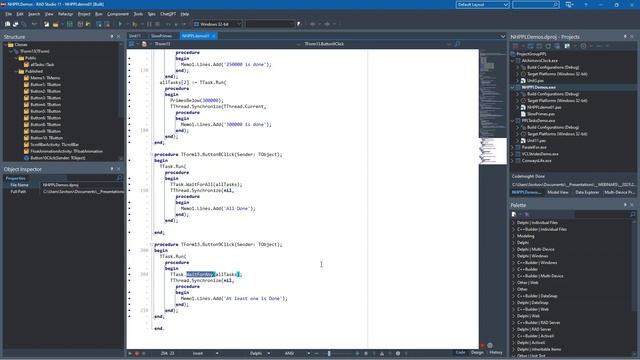This screenshot has height=360, width=640.
Task: Expand the ParallelFor.exe project node
Action: click(x=513, y=147)
